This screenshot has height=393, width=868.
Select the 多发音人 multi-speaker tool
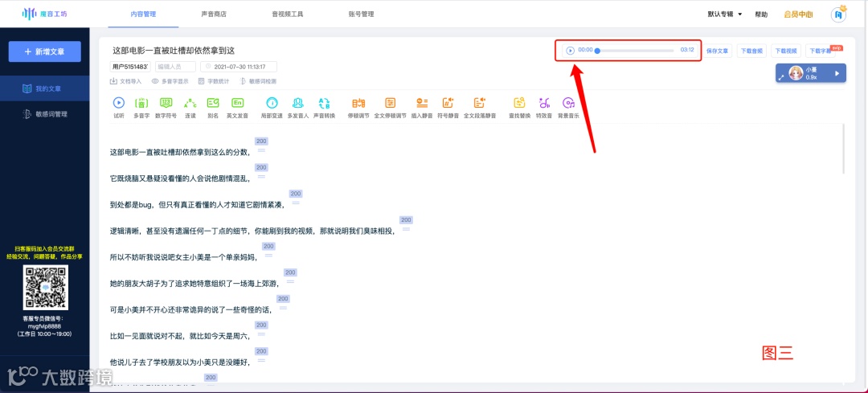click(298, 102)
